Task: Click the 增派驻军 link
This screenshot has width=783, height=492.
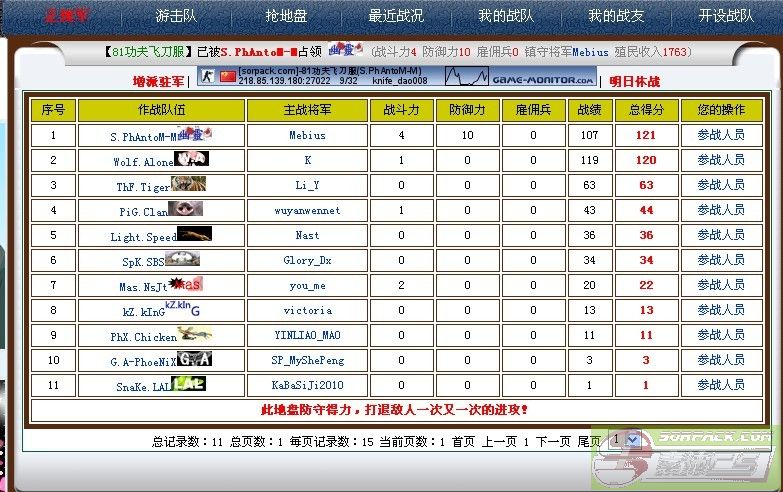Action: (x=158, y=81)
